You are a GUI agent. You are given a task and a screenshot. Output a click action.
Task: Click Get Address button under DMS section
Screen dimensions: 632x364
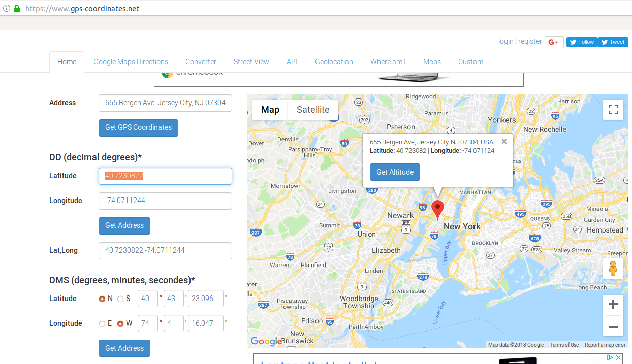click(x=124, y=348)
